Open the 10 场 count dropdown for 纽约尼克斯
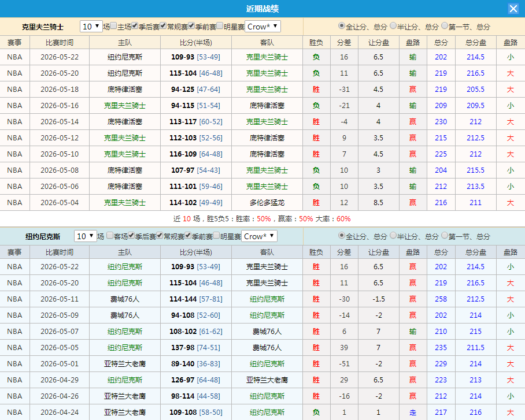Screen dimensions: 525x420 86,236
